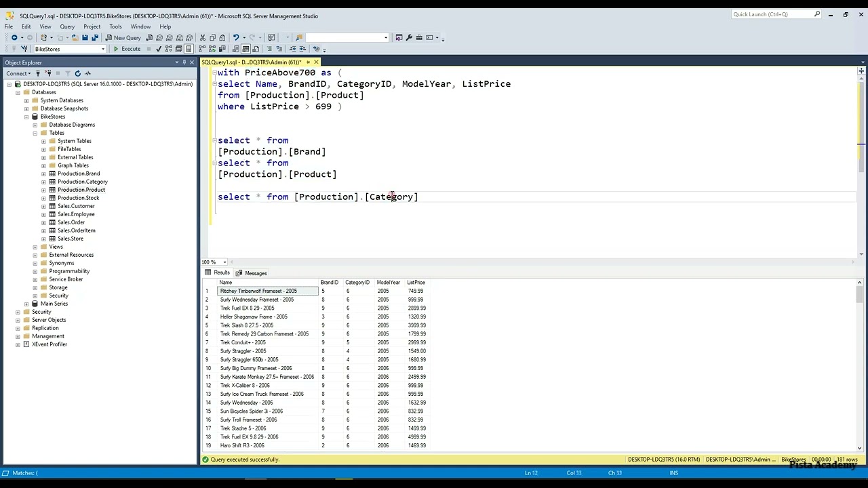Collapse the 'with PriceAbove700' code block
The width and height of the screenshot is (868, 488).
pyautogui.click(x=214, y=73)
